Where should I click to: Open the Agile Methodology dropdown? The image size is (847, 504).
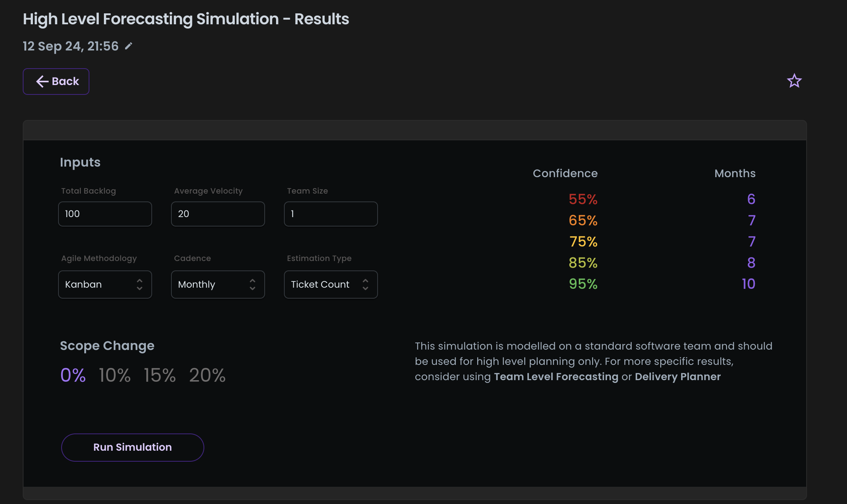click(105, 285)
